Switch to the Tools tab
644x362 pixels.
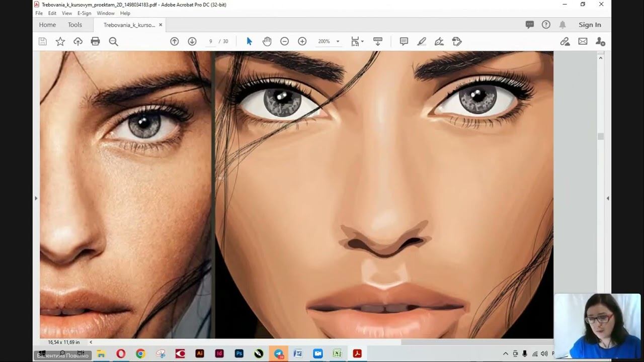click(75, 25)
